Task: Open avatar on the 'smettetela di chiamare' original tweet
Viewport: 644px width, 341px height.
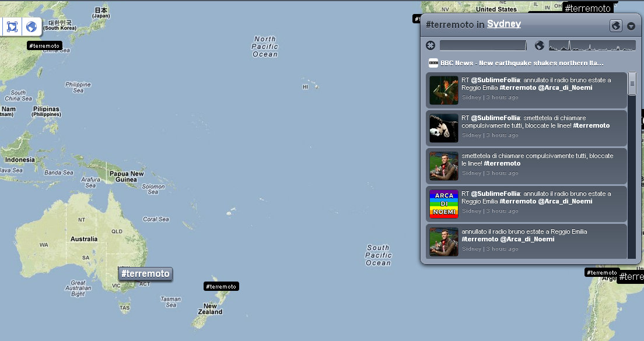Action: (443, 166)
